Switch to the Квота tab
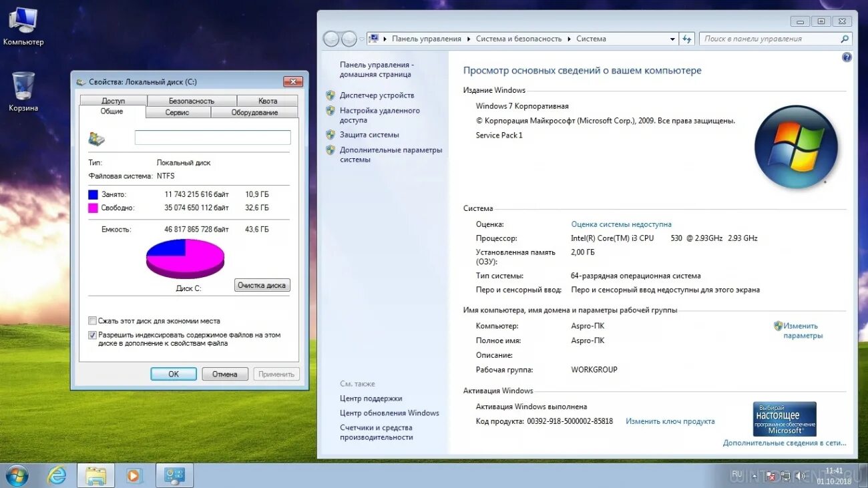 [268, 101]
